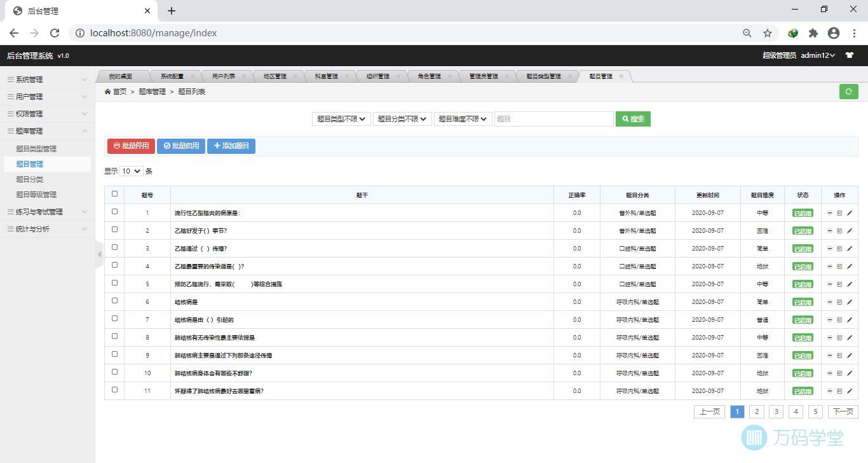Viewport: 868px width, 463px height.
Task: Click the t-shirt theme icon in header
Action: [x=850, y=55]
